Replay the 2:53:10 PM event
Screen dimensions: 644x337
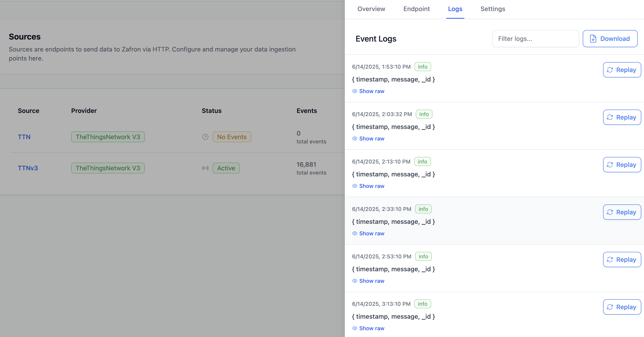coord(622,260)
